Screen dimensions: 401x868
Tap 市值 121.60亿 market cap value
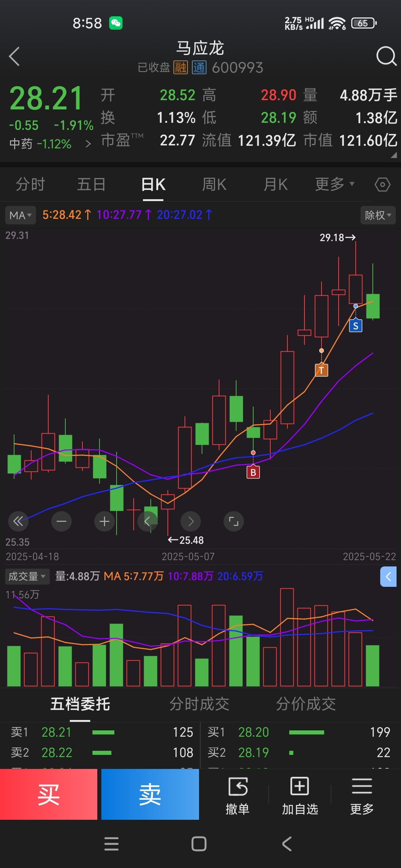click(368, 141)
